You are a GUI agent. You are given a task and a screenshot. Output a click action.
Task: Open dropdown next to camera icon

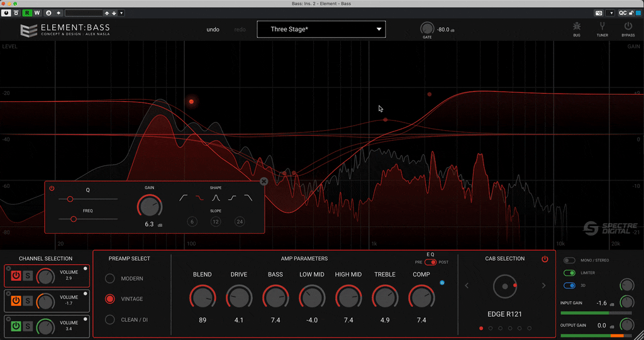tap(611, 13)
